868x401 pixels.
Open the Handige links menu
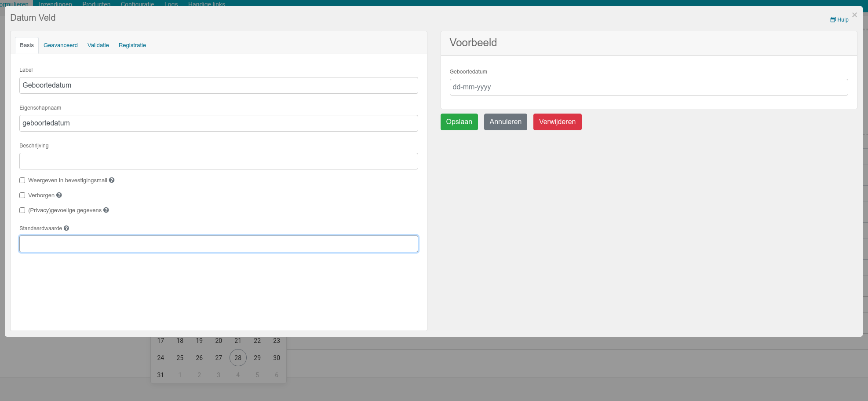tap(206, 4)
